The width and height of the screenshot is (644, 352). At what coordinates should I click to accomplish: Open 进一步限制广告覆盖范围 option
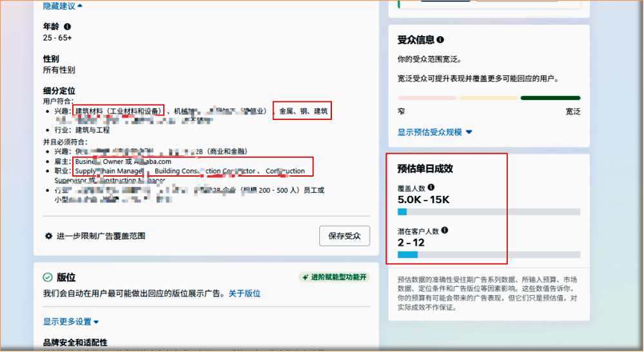(101, 236)
